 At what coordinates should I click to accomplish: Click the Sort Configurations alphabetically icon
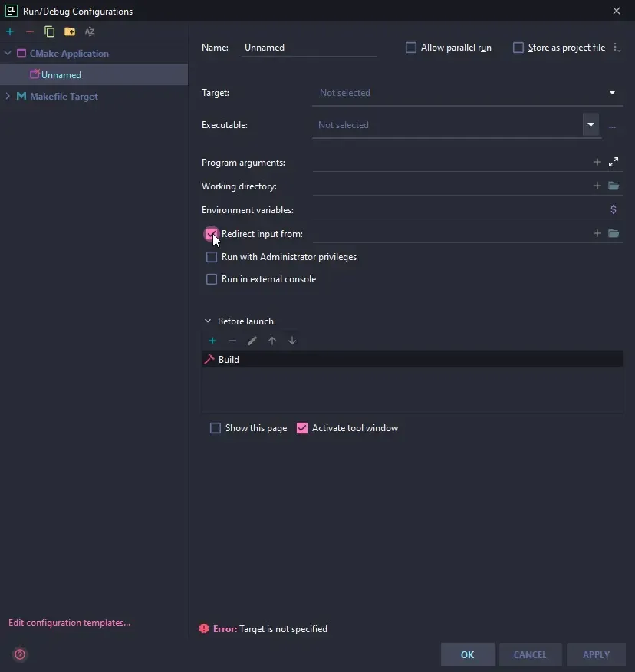[x=90, y=31]
